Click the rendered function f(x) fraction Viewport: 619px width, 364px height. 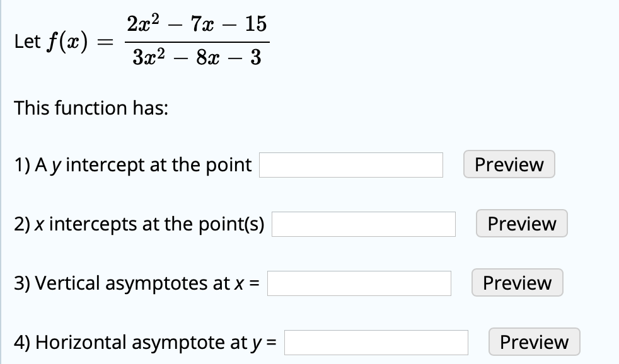[199, 39]
